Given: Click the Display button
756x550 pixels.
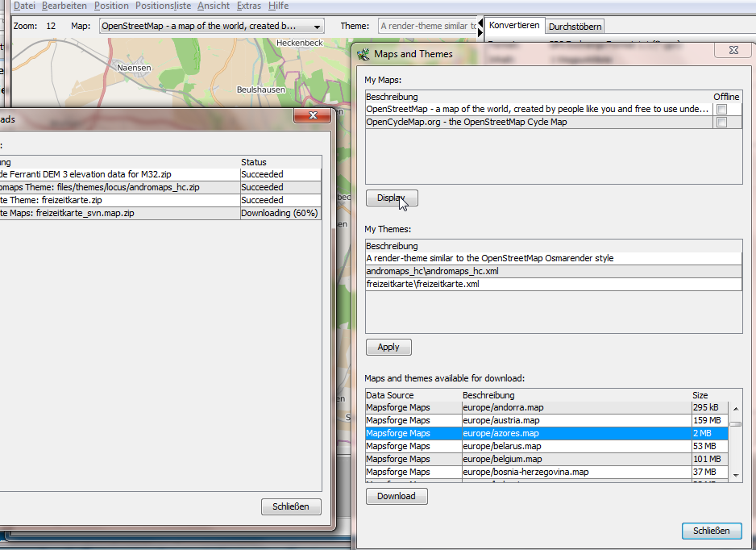Looking at the screenshot, I should (392, 198).
